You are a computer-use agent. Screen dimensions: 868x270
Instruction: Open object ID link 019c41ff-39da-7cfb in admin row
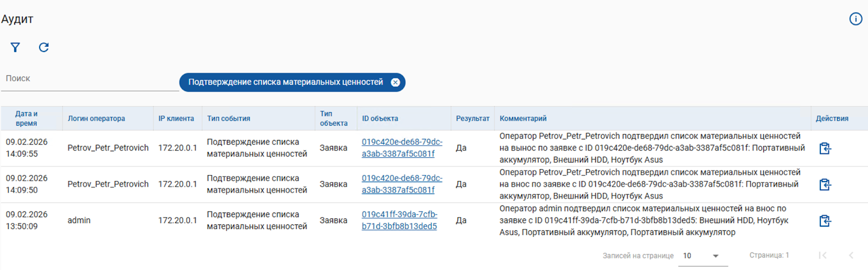click(399, 220)
